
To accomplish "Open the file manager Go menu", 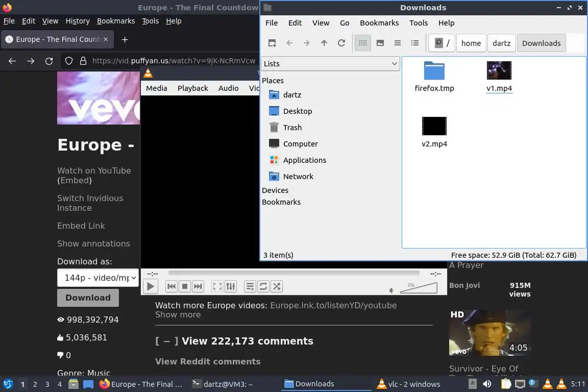I will point(345,23).
